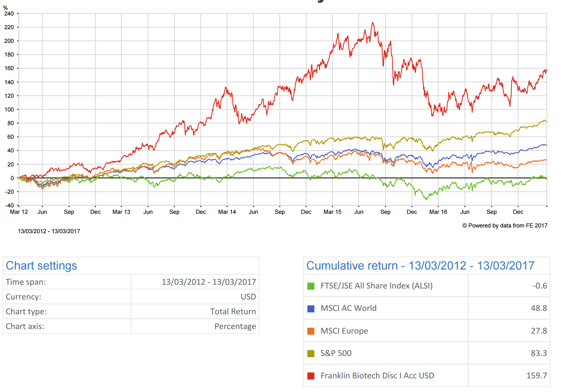Click the Chart settings heading

(x=41, y=266)
